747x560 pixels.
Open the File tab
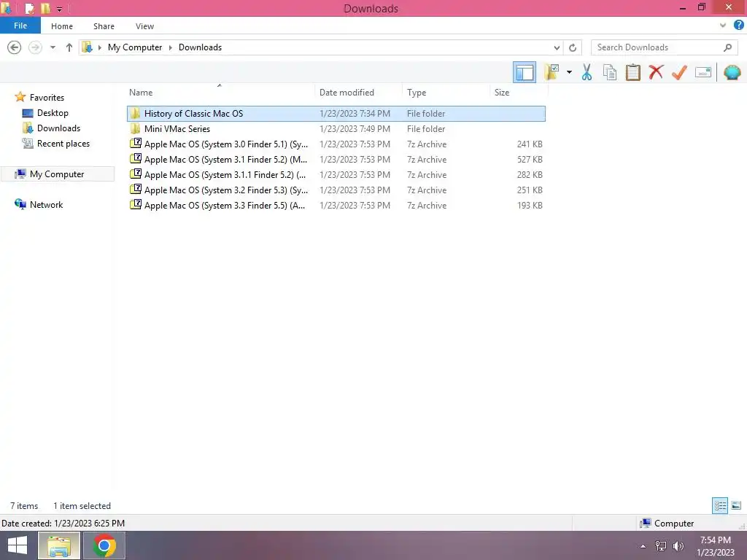(x=20, y=26)
